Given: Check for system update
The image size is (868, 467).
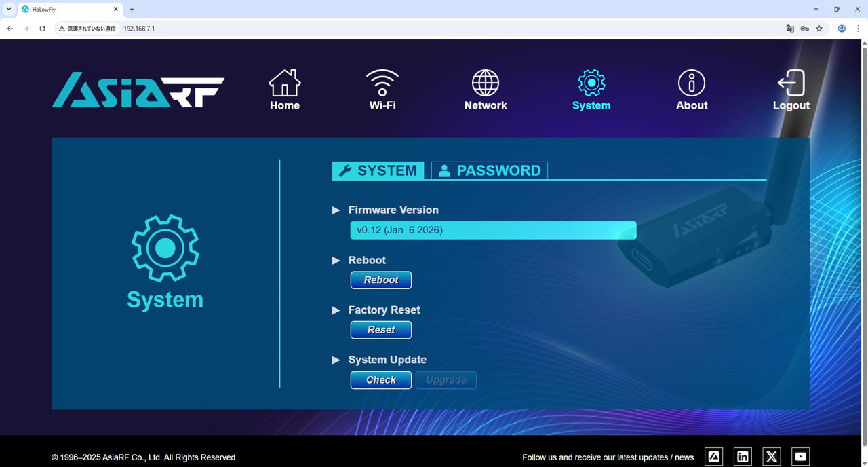Looking at the screenshot, I should pyautogui.click(x=380, y=380).
